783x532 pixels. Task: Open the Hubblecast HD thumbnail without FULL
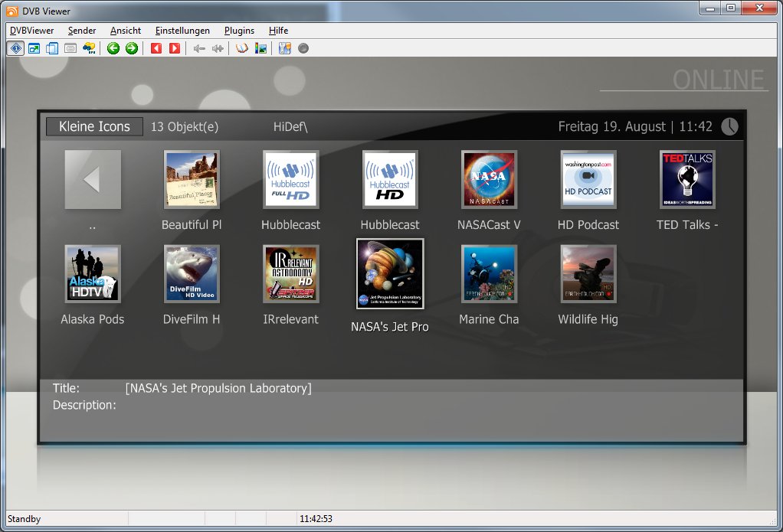390,180
